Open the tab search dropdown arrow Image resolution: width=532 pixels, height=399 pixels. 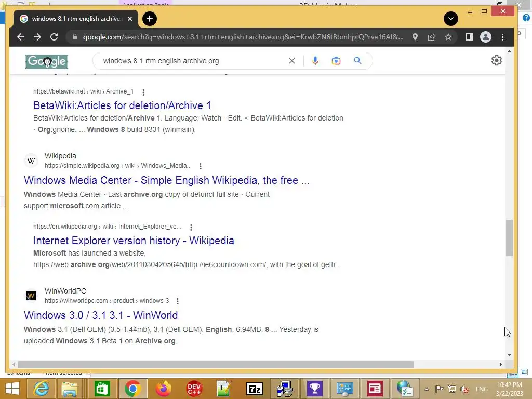[x=451, y=19]
